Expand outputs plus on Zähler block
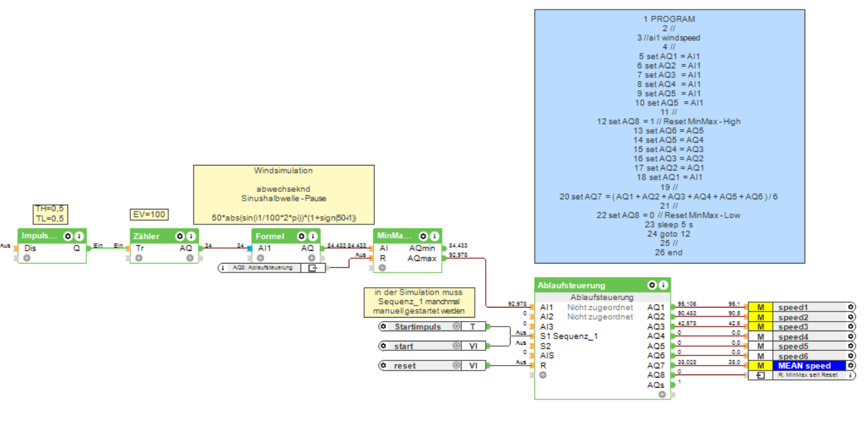Viewport: 868px width, 438px height. (x=190, y=258)
